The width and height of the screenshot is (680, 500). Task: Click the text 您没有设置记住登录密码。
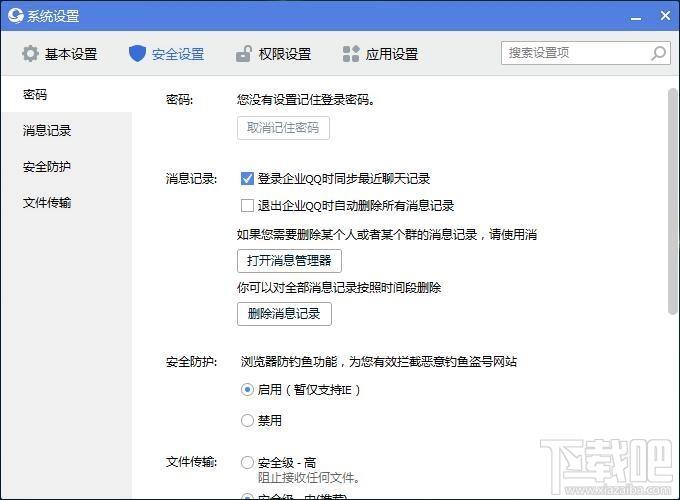306,100
